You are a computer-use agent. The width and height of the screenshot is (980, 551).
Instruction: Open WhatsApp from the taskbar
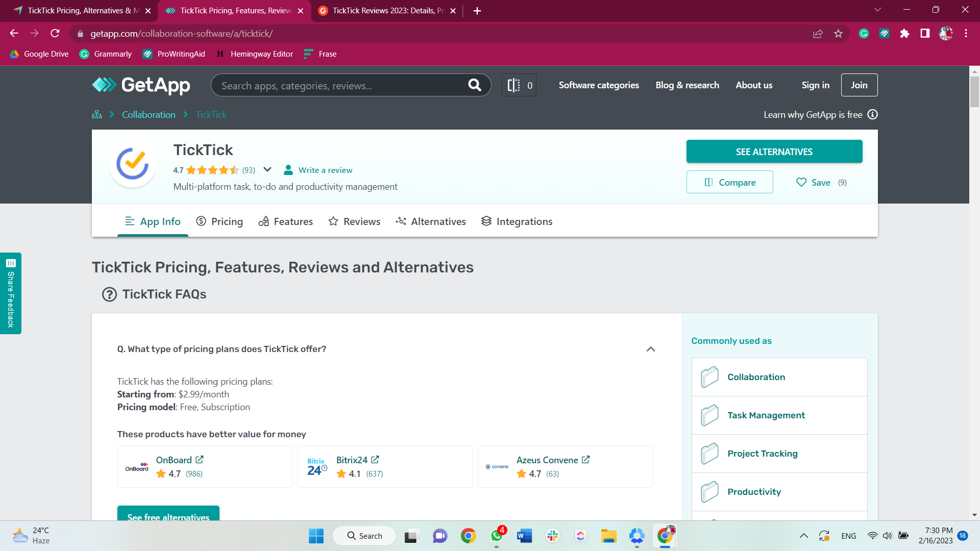coord(497,536)
